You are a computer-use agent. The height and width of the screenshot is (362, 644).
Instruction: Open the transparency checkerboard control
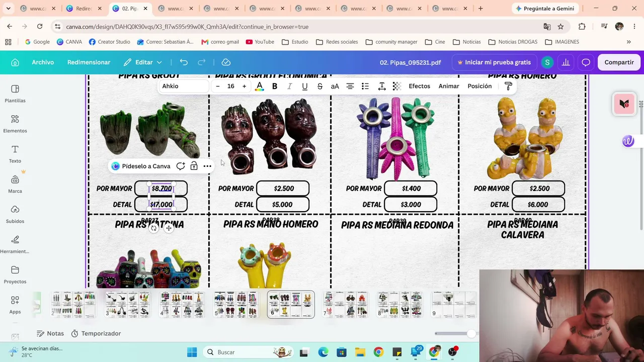(396, 86)
